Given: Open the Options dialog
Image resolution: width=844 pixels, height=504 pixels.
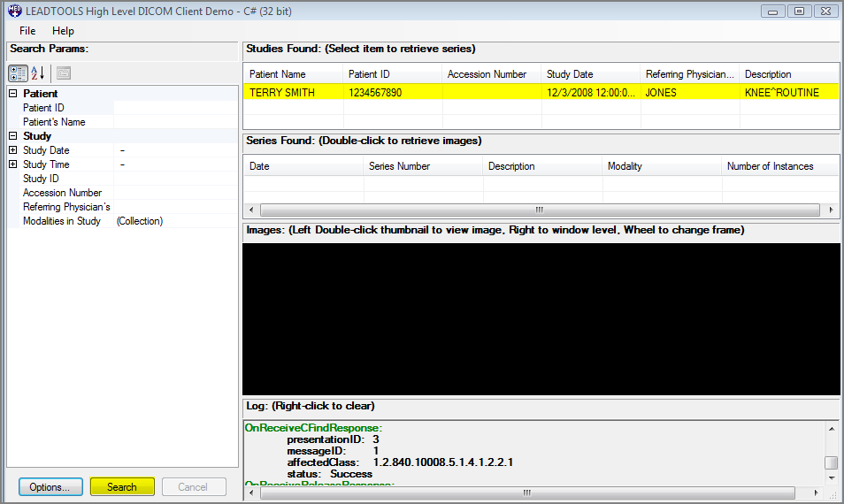Looking at the screenshot, I should [x=50, y=486].
